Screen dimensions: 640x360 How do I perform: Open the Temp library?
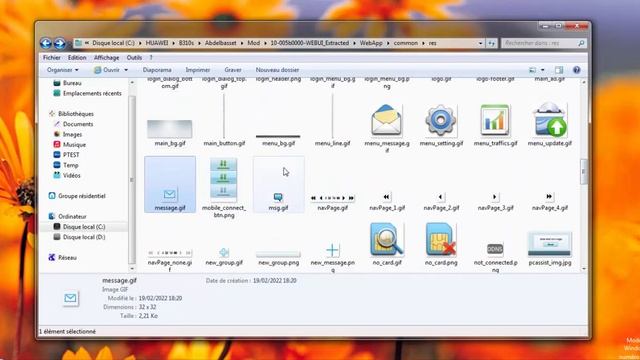(66, 165)
